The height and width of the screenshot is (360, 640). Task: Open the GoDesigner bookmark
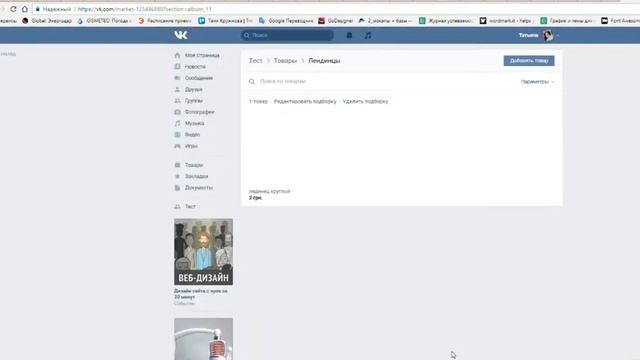click(x=336, y=20)
